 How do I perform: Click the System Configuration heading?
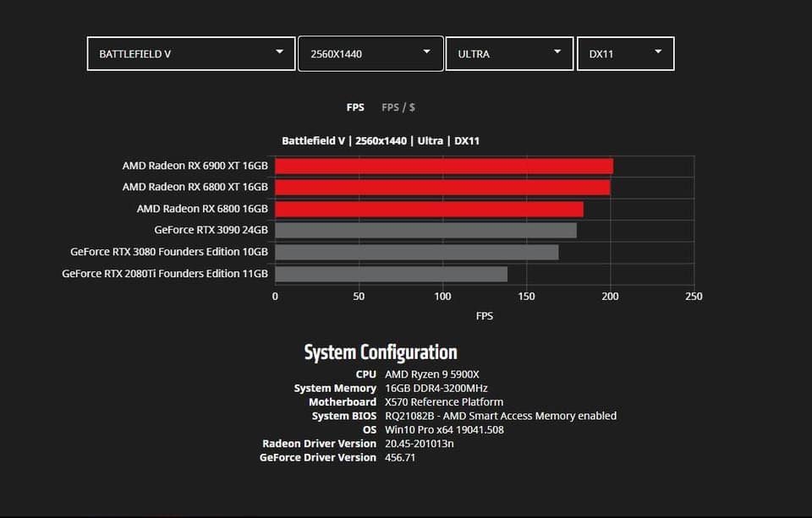[381, 352]
